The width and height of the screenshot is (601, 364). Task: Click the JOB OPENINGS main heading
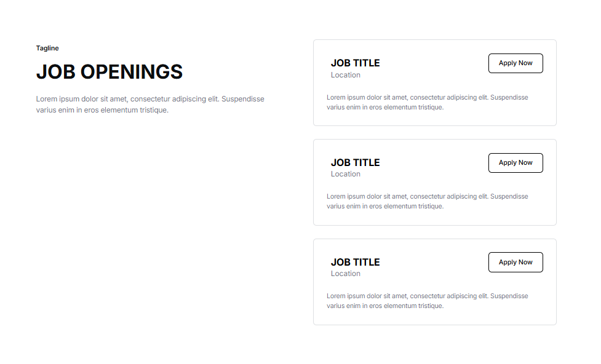tap(109, 72)
